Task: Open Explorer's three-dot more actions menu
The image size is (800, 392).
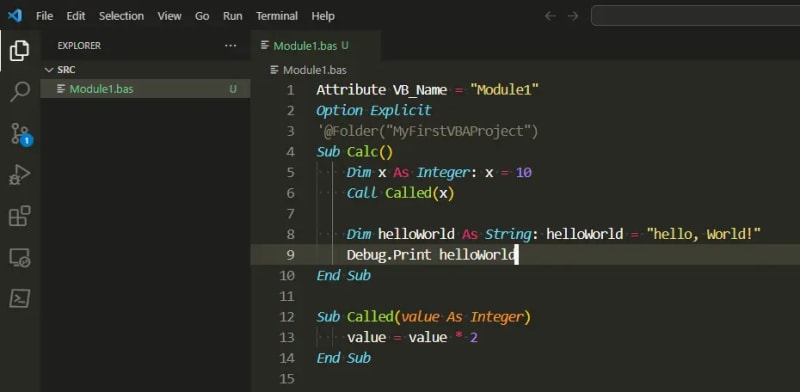Action: point(231,45)
